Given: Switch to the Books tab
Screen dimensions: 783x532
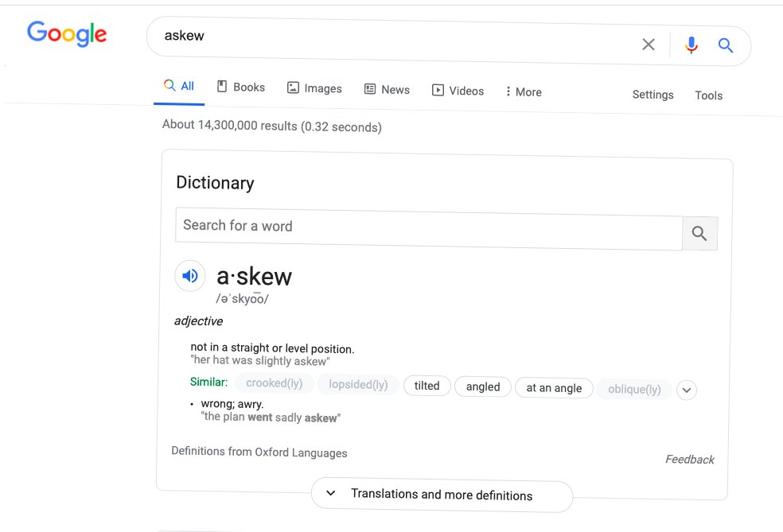Looking at the screenshot, I should click(x=241, y=87).
